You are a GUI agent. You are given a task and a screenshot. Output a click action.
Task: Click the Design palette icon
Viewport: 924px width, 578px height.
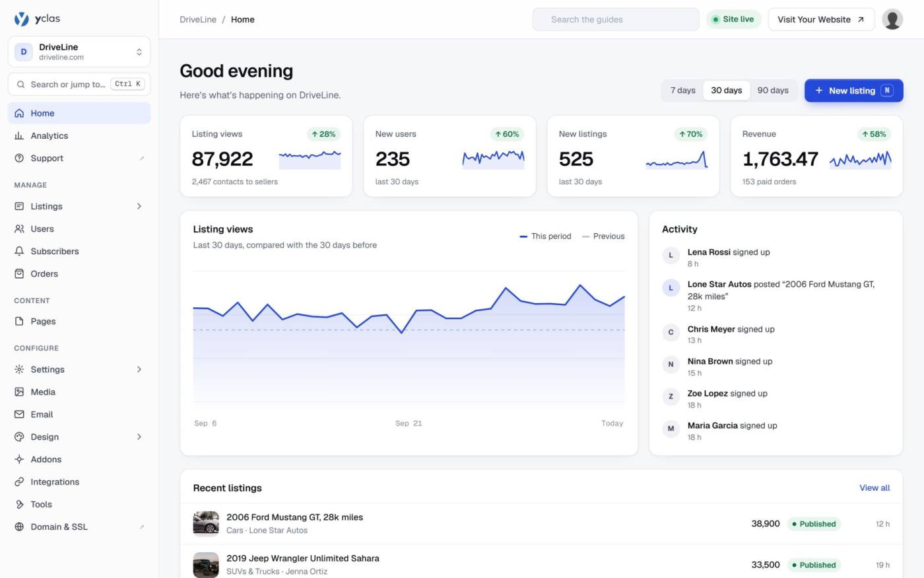(19, 437)
